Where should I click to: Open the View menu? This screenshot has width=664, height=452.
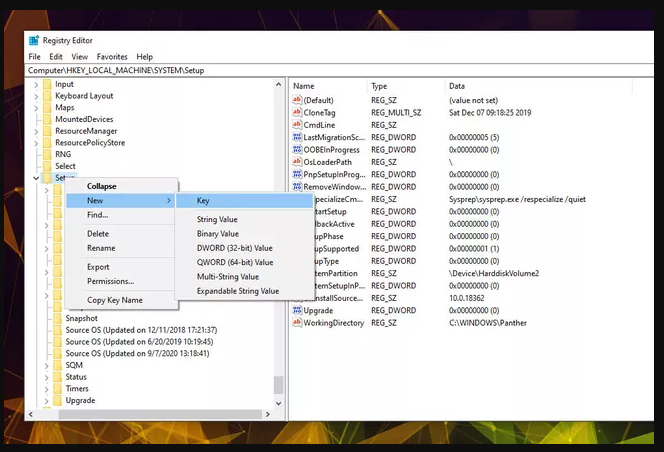pyautogui.click(x=80, y=57)
